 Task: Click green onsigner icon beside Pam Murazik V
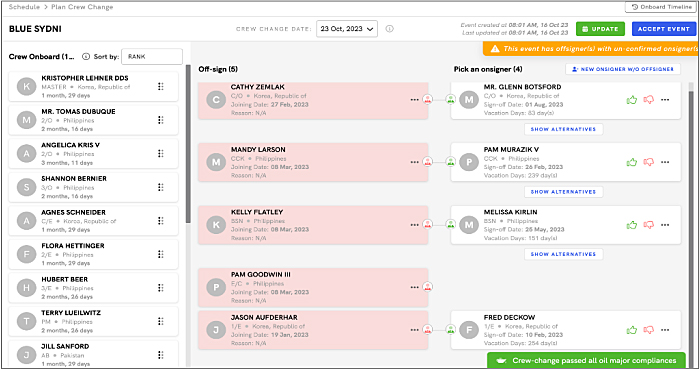click(x=450, y=162)
